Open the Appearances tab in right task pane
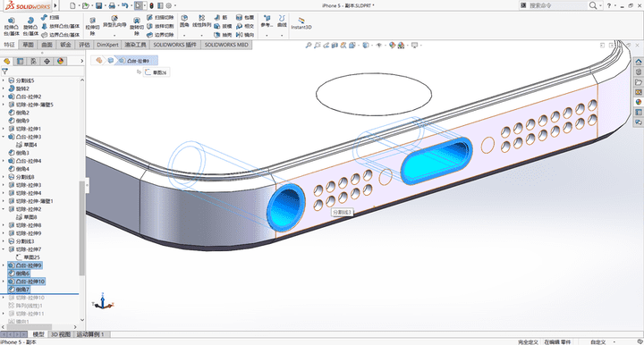644x345 pixels. click(639, 102)
